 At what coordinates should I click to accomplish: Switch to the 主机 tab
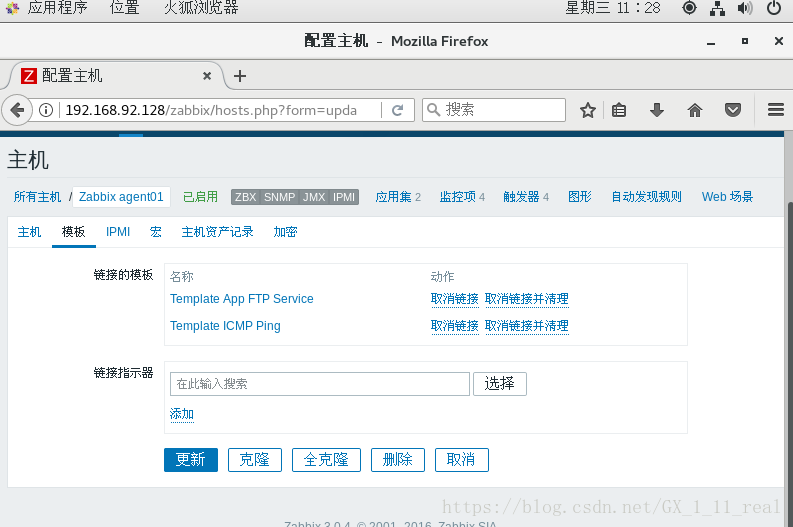click(x=29, y=232)
